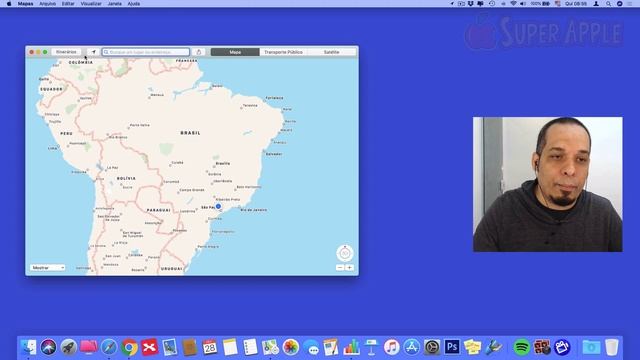Open Finder from the Dock
This screenshot has height=360, width=640.
pyautogui.click(x=29, y=347)
